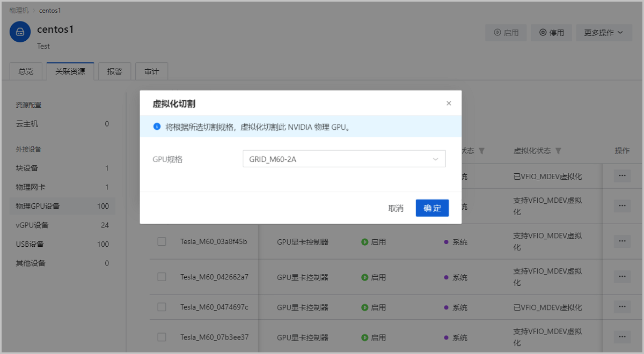
Task: Check the Tesla_M60_042662a7 row checkbox
Action: (162, 277)
